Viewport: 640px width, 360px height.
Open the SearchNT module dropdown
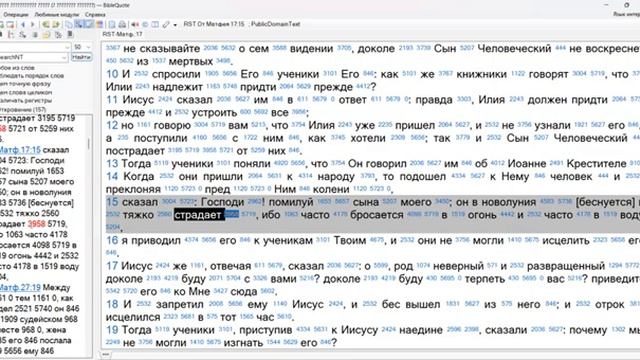tap(64, 58)
